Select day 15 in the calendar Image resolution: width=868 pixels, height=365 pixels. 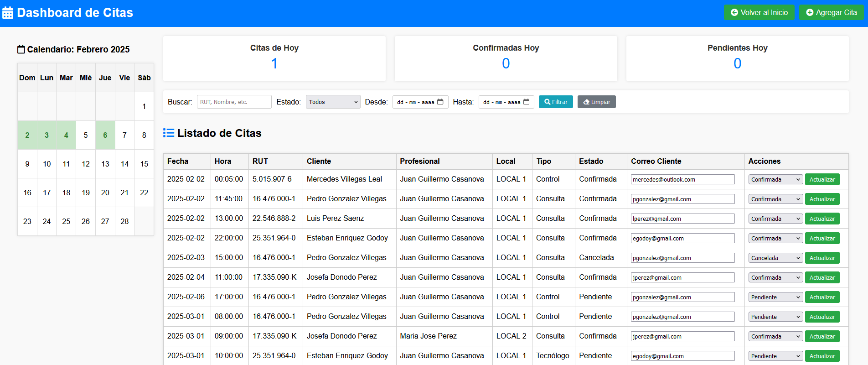tap(144, 164)
